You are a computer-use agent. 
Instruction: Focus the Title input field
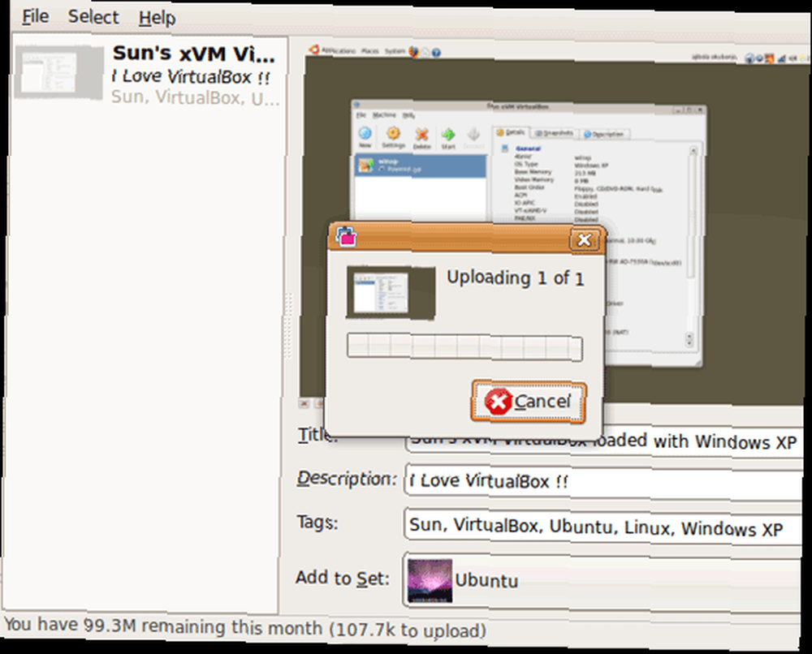point(604,441)
